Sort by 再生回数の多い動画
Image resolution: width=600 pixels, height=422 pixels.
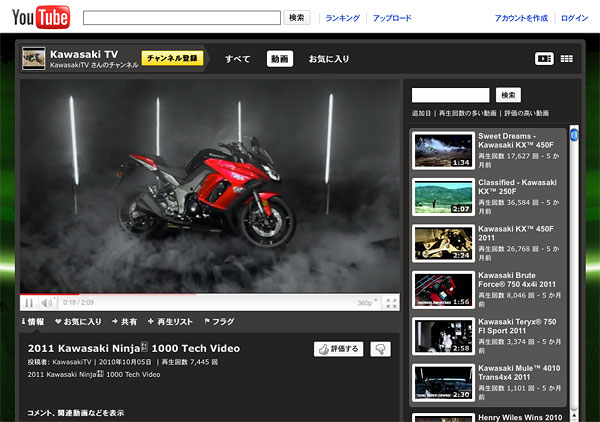pyautogui.click(x=468, y=113)
